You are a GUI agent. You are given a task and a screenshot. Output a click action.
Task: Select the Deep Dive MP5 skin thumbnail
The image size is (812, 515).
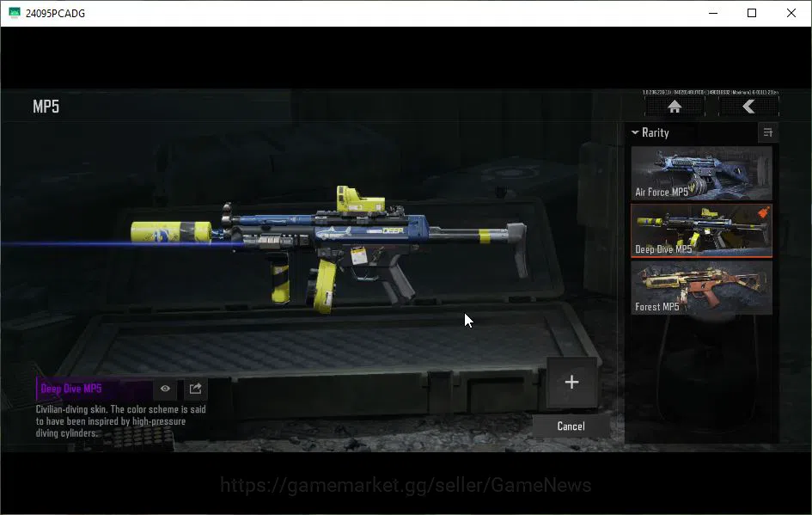tap(701, 230)
